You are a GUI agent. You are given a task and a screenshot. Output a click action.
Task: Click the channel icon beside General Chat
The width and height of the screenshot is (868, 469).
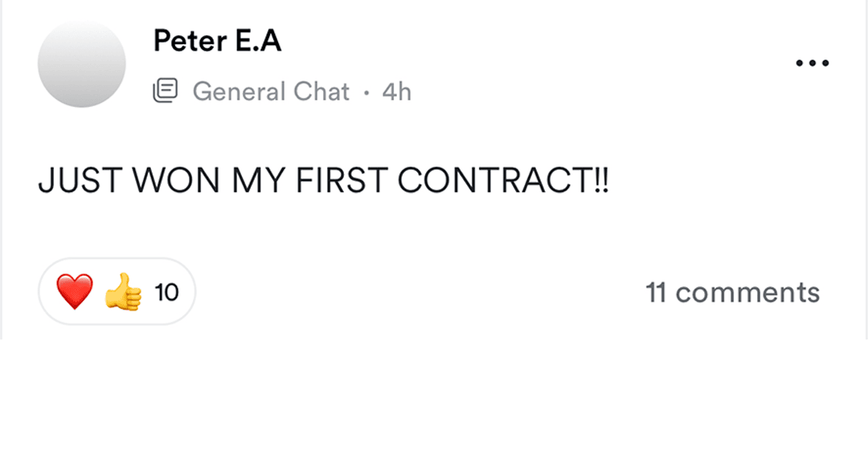click(x=165, y=91)
